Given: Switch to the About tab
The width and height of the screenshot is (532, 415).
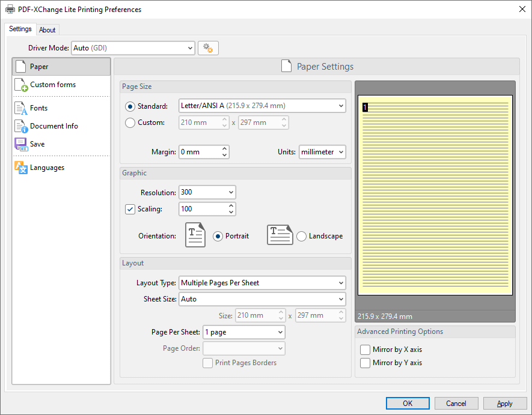Looking at the screenshot, I should [47, 29].
